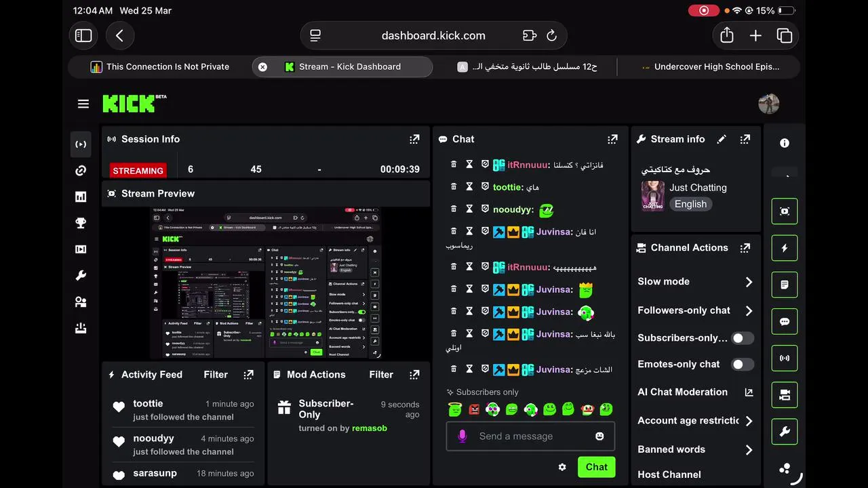Open Mod Actions Filter
The height and width of the screenshot is (488, 868).
pyautogui.click(x=381, y=374)
